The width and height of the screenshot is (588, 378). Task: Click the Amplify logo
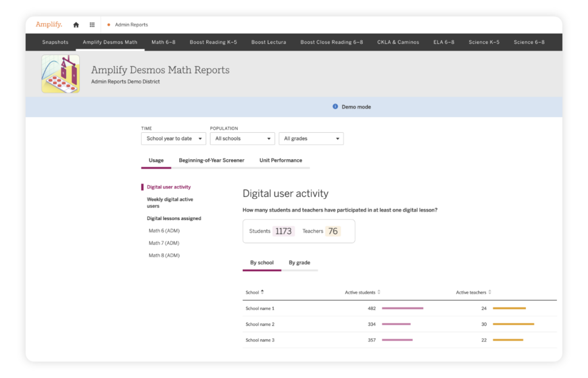pos(49,25)
